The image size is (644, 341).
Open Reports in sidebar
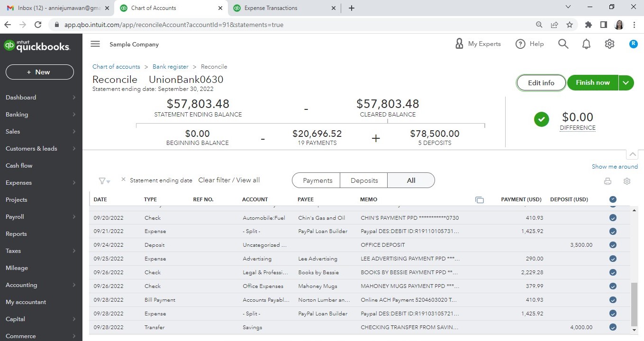[16, 233]
